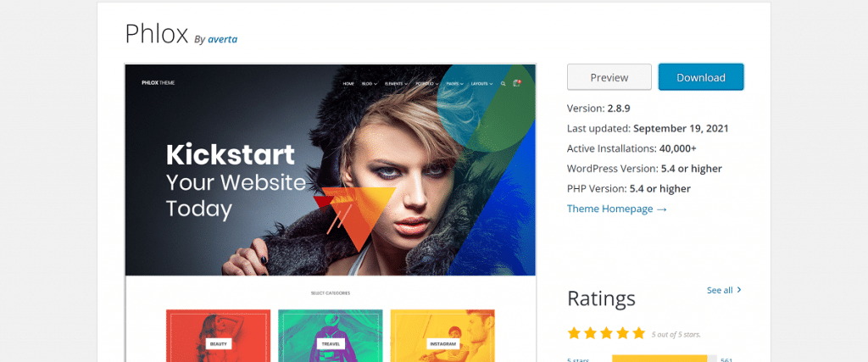868x362 pixels.
Task: Open the Theme Homepage link
Action: pyautogui.click(x=617, y=209)
